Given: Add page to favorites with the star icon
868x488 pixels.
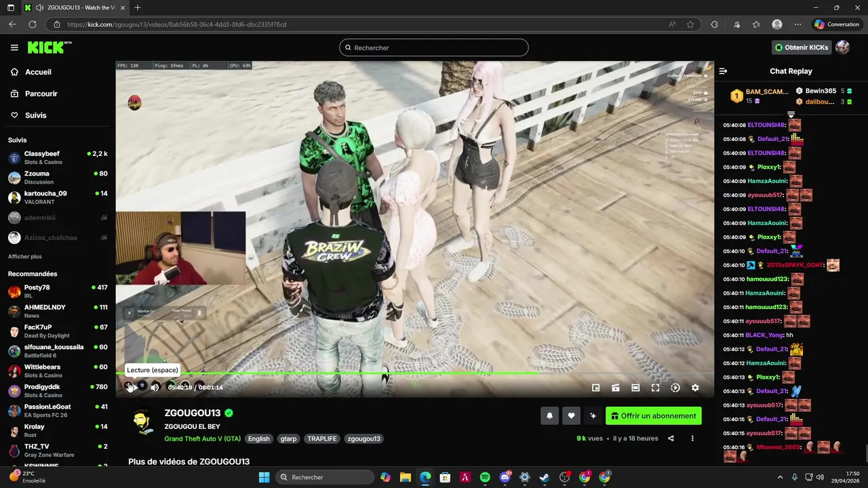Looking at the screenshot, I should [x=690, y=24].
